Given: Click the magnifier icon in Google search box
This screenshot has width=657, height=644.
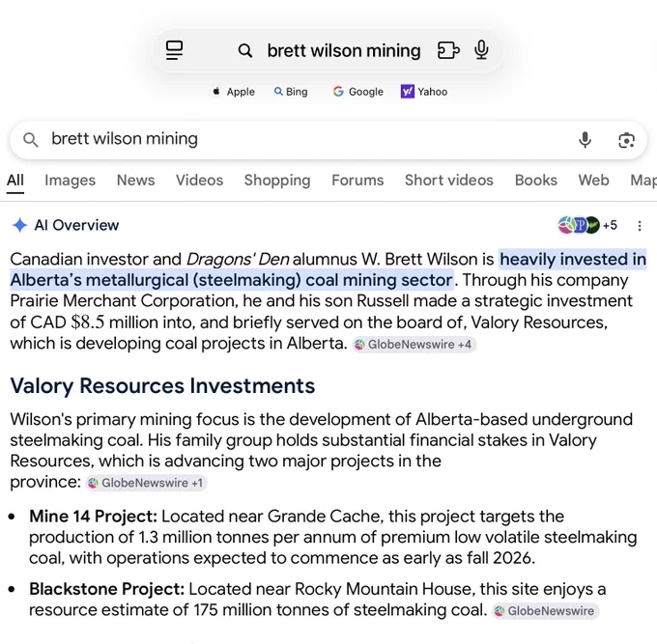Looking at the screenshot, I should tap(30, 139).
